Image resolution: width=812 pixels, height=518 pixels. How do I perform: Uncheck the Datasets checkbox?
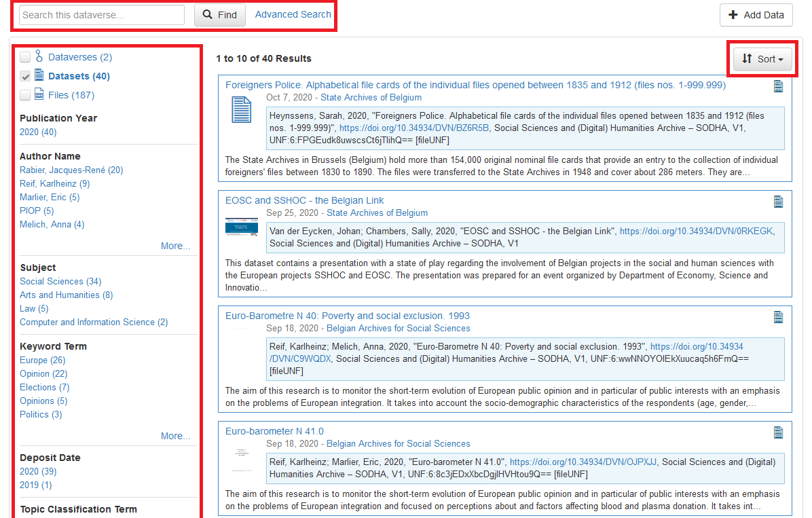click(25, 76)
